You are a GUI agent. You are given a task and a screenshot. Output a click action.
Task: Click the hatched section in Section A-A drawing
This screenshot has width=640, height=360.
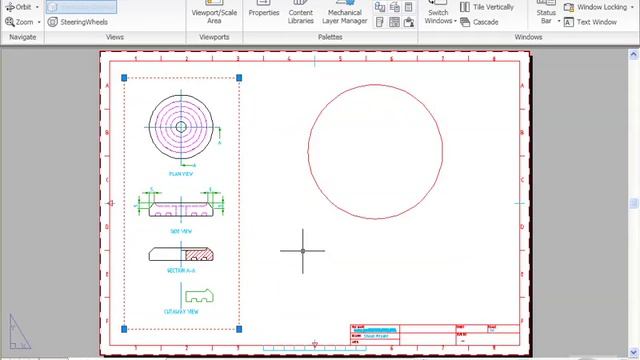(199, 256)
